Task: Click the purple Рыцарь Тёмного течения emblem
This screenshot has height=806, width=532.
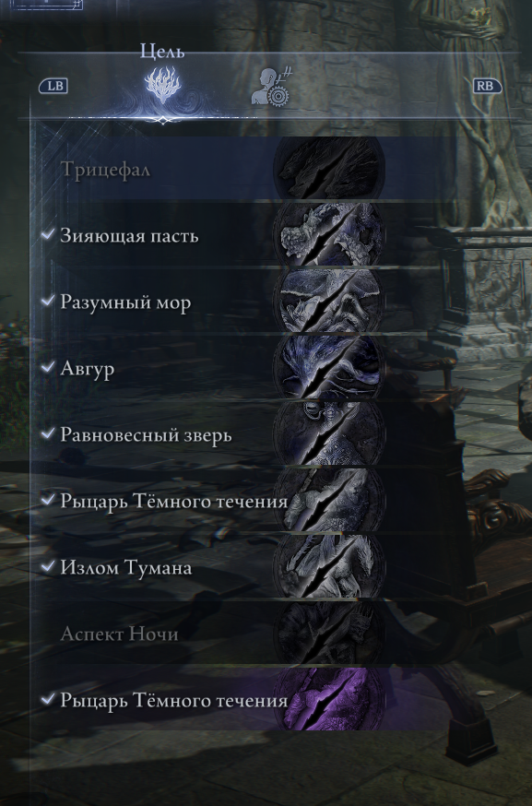Action: tap(330, 699)
